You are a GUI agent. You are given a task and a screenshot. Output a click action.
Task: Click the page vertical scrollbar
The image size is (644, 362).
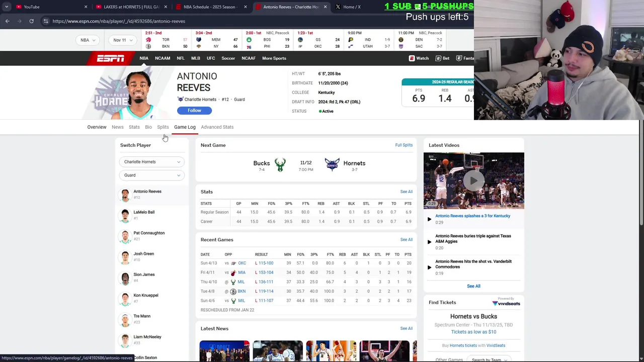coord(641,173)
